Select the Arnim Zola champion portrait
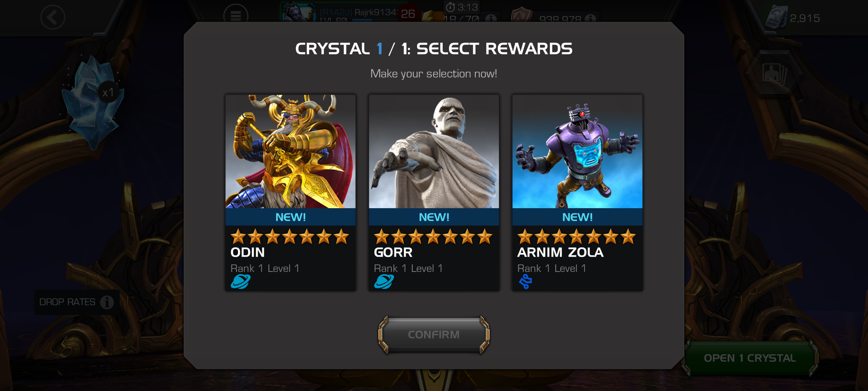Viewport: 868px width, 391px height. click(577, 151)
